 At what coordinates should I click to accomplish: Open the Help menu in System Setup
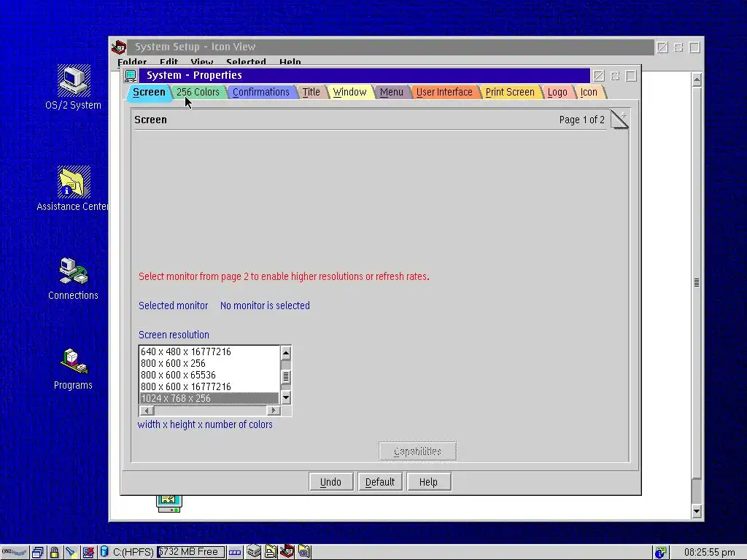tap(290, 62)
